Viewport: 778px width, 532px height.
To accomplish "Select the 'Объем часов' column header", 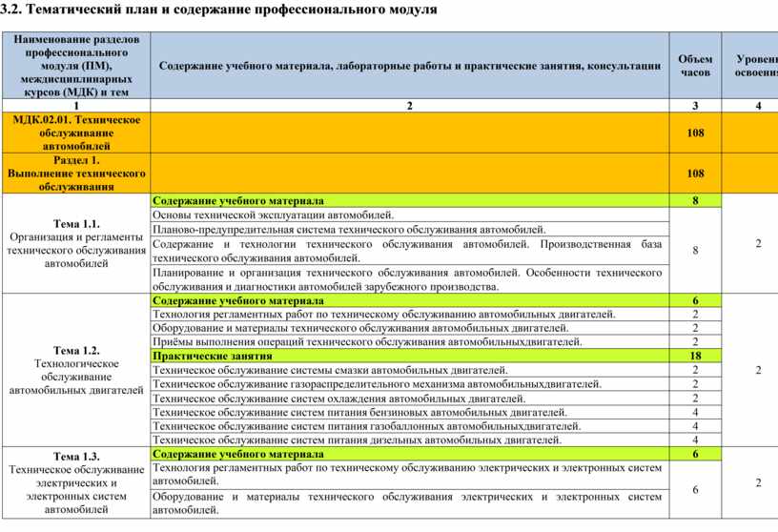I will 695,65.
